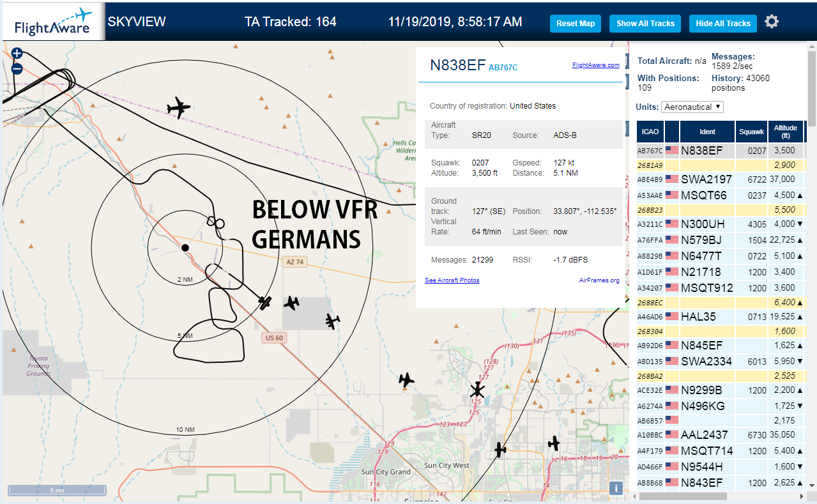Click the FlightAware logo
The height and width of the screenshot is (504, 817).
point(53,22)
